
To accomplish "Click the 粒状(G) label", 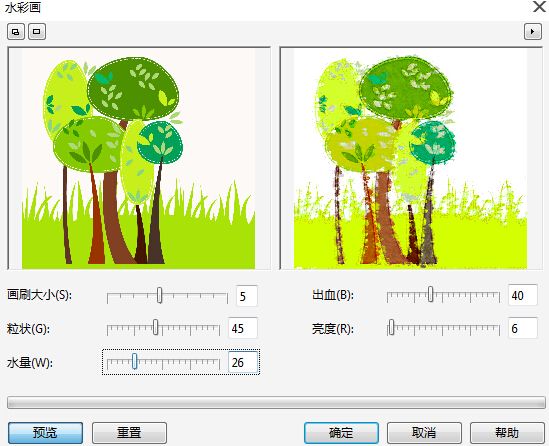I will [28, 329].
